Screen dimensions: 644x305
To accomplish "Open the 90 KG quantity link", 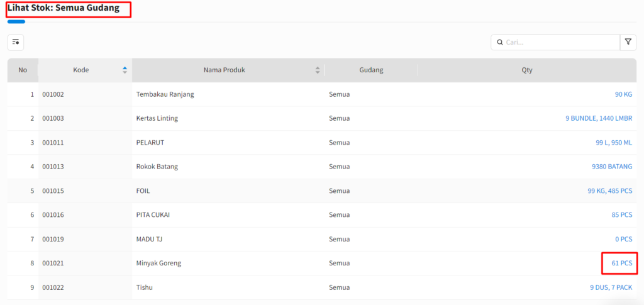I will coord(623,94).
